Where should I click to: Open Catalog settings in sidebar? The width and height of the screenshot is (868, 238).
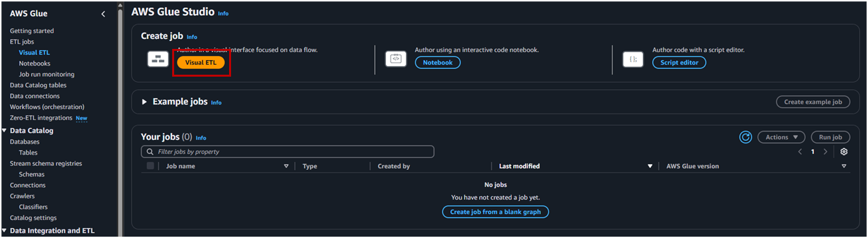pyautogui.click(x=33, y=218)
